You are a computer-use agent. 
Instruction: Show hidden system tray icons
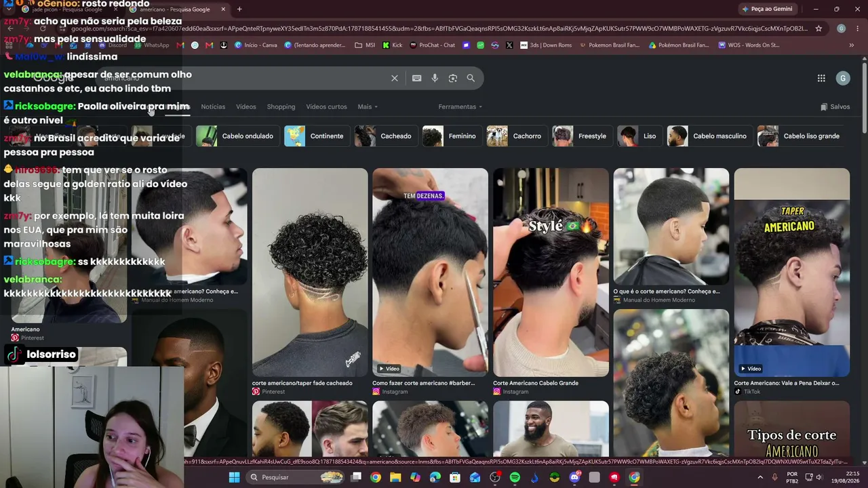(x=760, y=477)
